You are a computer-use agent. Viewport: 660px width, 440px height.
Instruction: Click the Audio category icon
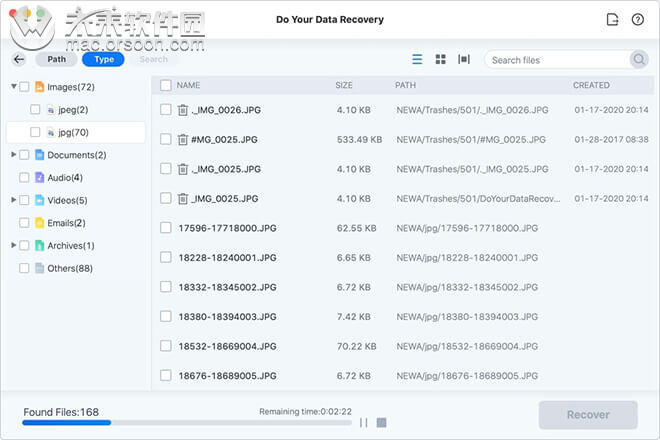pos(39,178)
